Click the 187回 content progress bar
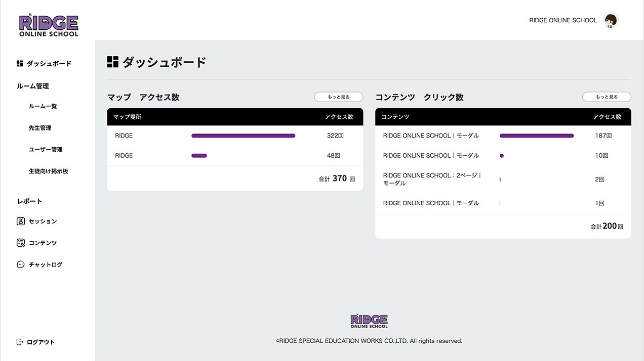The height and width of the screenshot is (361, 644). coord(536,136)
